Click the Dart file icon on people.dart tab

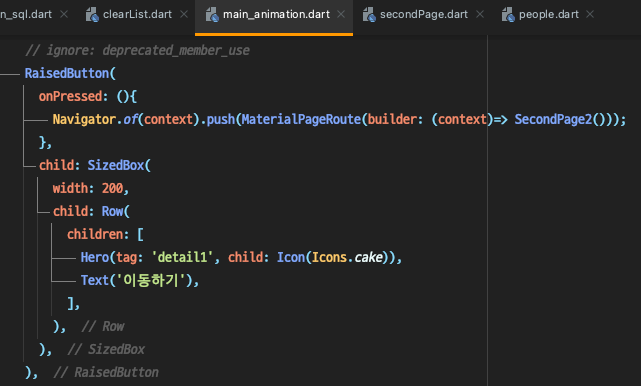[x=508, y=15]
